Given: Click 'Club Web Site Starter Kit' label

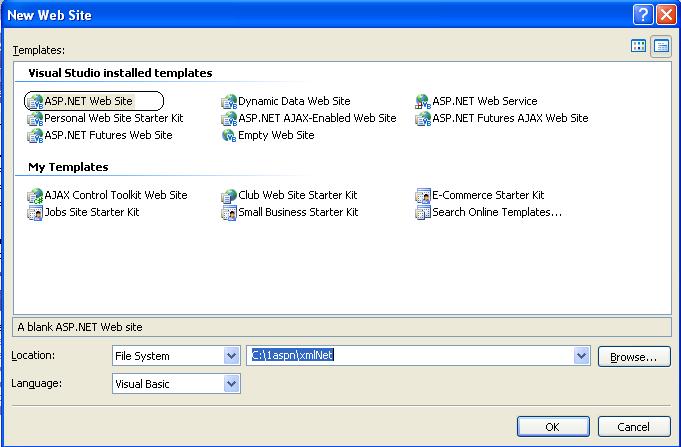Looking at the screenshot, I should [x=298, y=195].
